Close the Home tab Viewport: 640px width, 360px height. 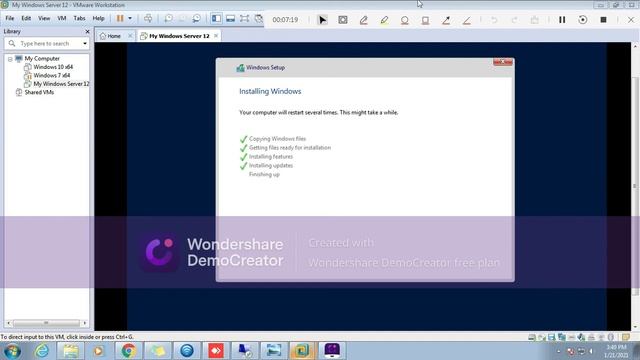click(130, 36)
